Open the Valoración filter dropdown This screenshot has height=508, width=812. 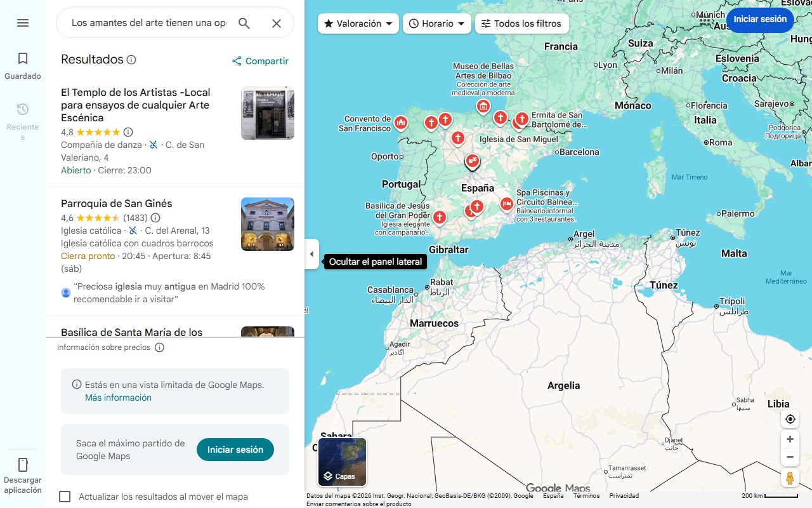pos(357,23)
